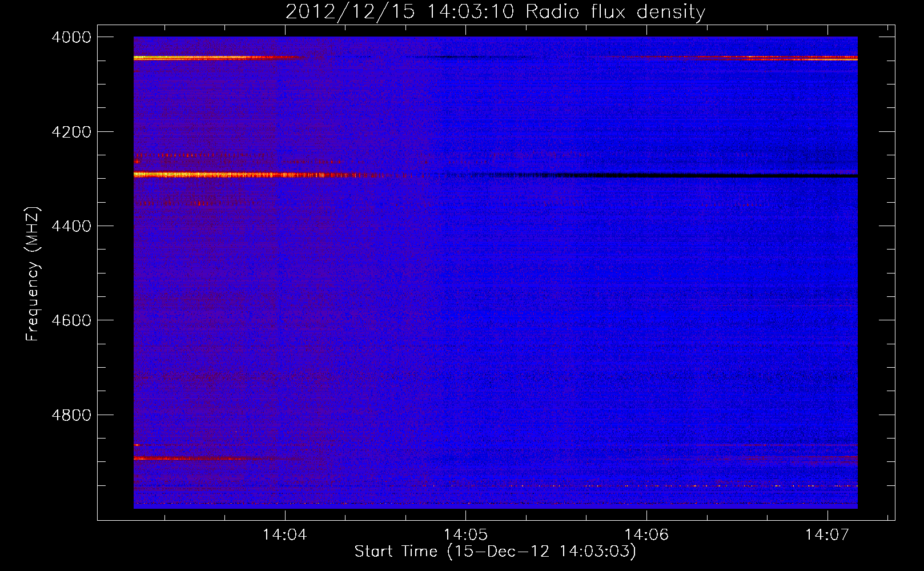Click the 14:05 time tick label

tap(465, 535)
